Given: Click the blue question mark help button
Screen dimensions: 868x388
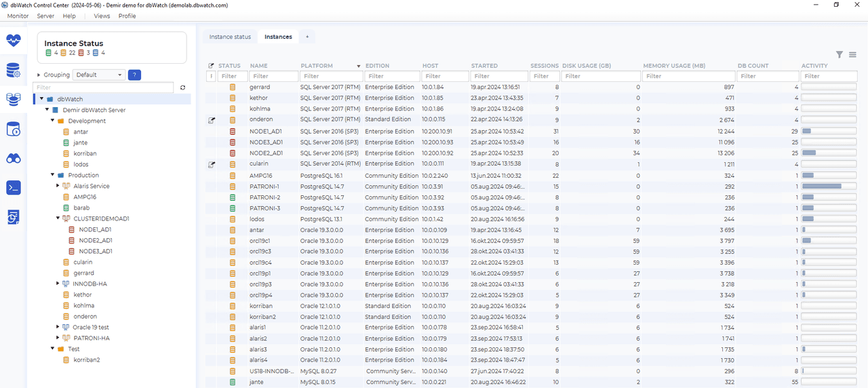Looking at the screenshot, I should (x=134, y=75).
